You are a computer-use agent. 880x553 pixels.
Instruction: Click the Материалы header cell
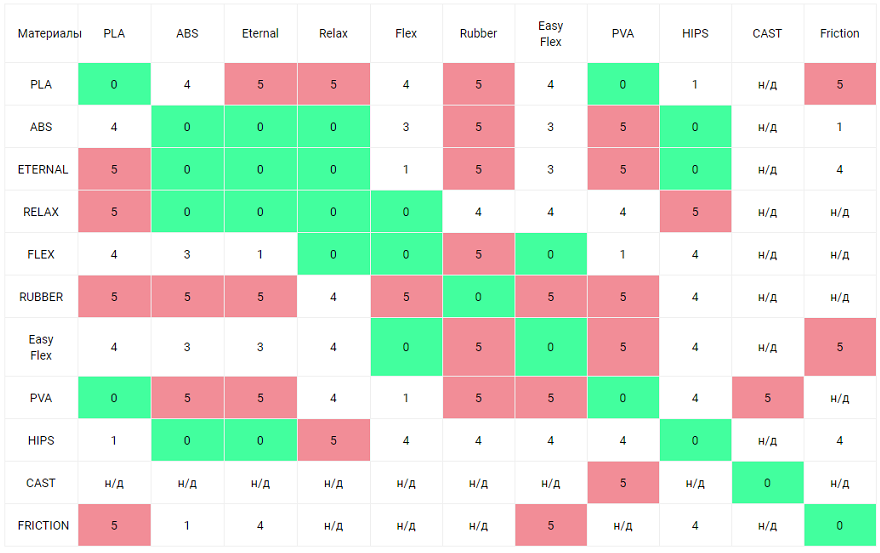tap(41, 34)
